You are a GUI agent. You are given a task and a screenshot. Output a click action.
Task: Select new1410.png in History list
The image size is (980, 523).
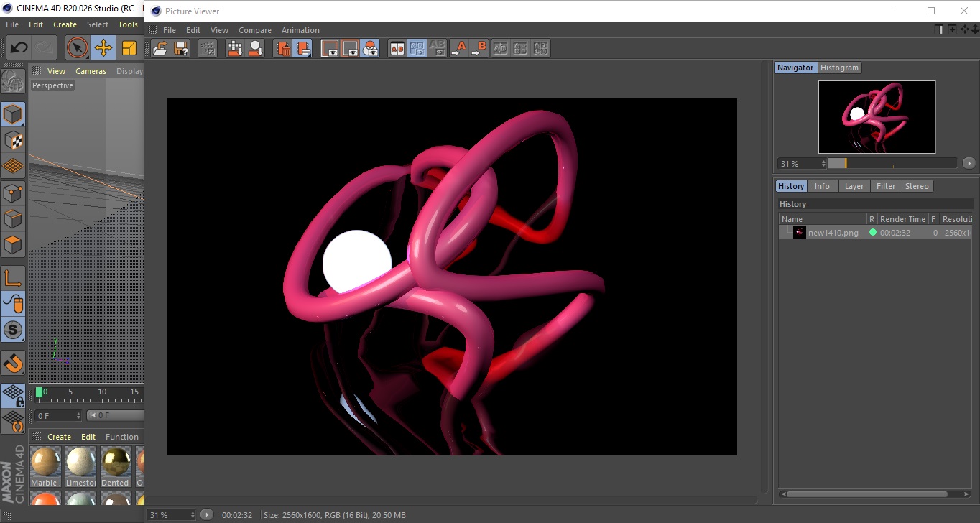pos(833,233)
